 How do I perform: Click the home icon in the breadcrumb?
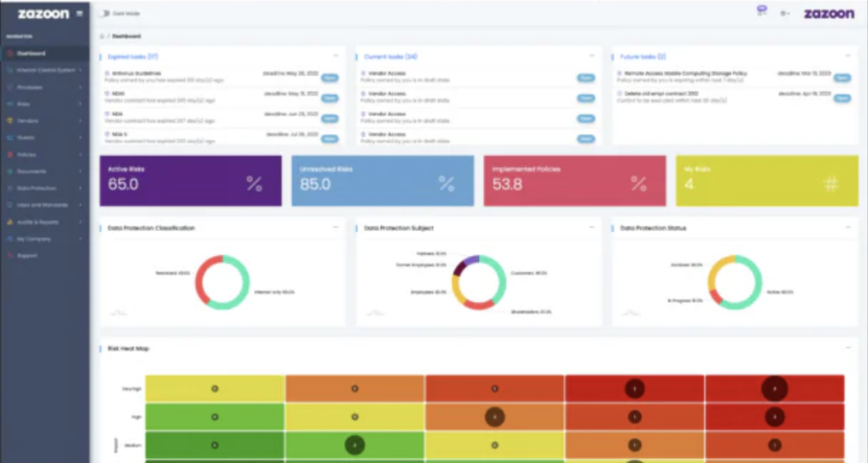click(x=102, y=36)
